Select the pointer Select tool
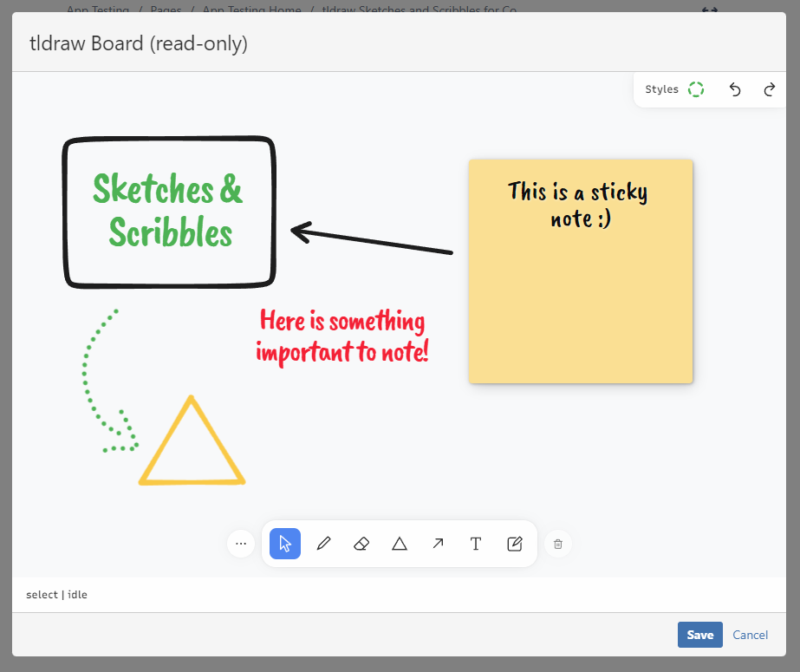The width and height of the screenshot is (800, 672). pos(285,544)
